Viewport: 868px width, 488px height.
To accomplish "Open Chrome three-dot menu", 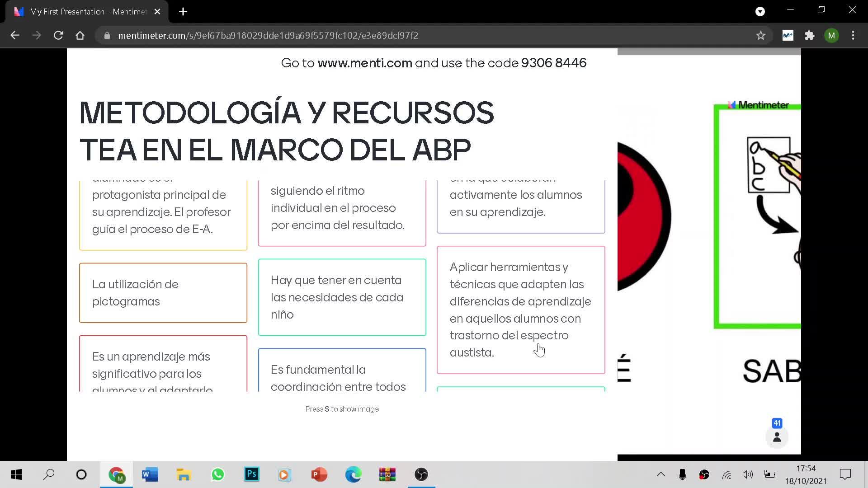I will coord(853,35).
